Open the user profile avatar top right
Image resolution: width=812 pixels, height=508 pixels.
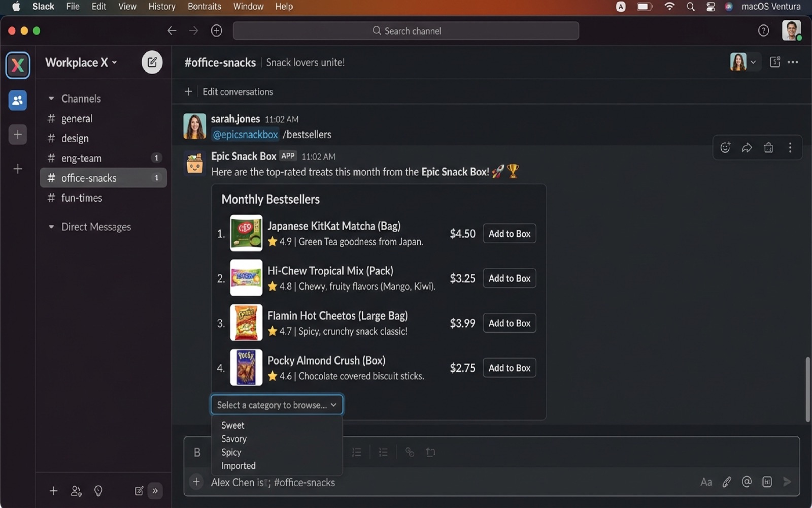(x=791, y=30)
